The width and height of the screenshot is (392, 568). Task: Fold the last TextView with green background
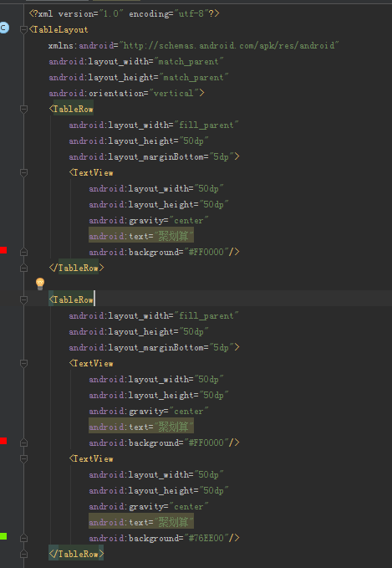(x=24, y=459)
